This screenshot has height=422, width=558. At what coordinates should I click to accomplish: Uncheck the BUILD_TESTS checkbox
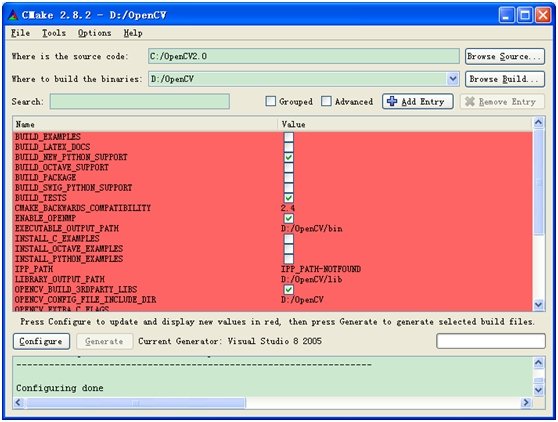pyautogui.click(x=289, y=198)
